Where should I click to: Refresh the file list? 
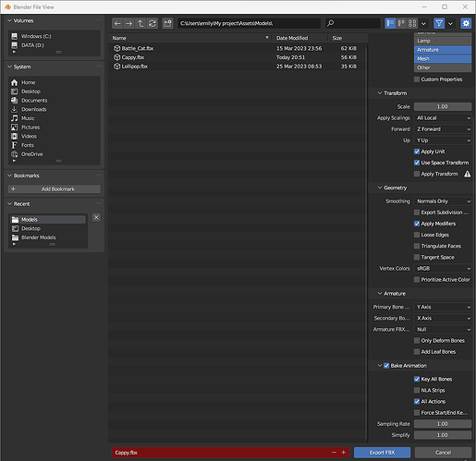pos(153,23)
